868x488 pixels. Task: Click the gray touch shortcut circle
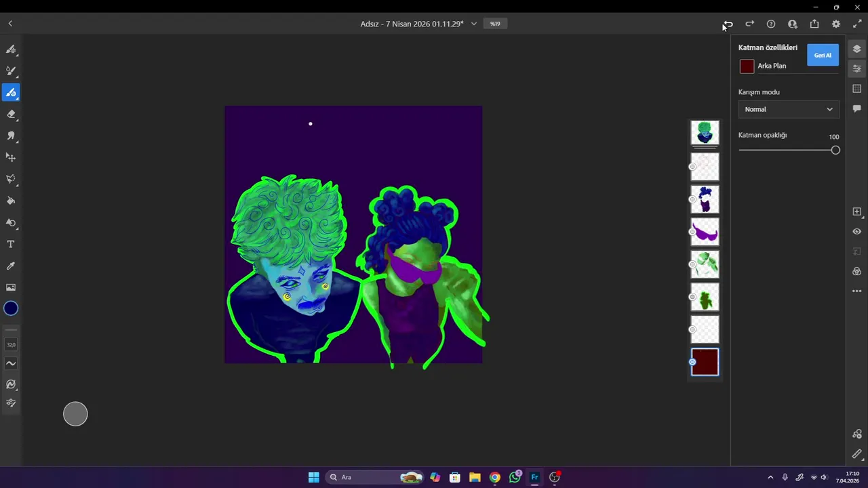pos(75,414)
